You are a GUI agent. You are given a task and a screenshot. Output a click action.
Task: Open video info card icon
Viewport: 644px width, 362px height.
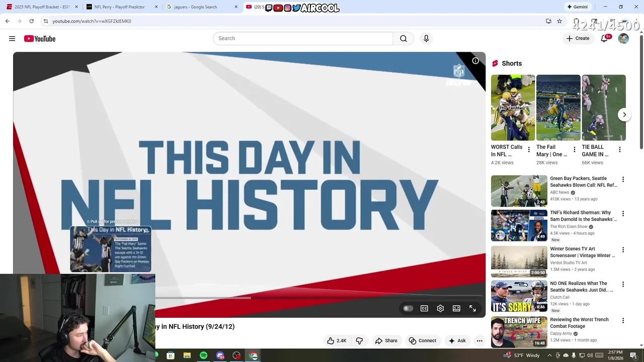coord(475,61)
